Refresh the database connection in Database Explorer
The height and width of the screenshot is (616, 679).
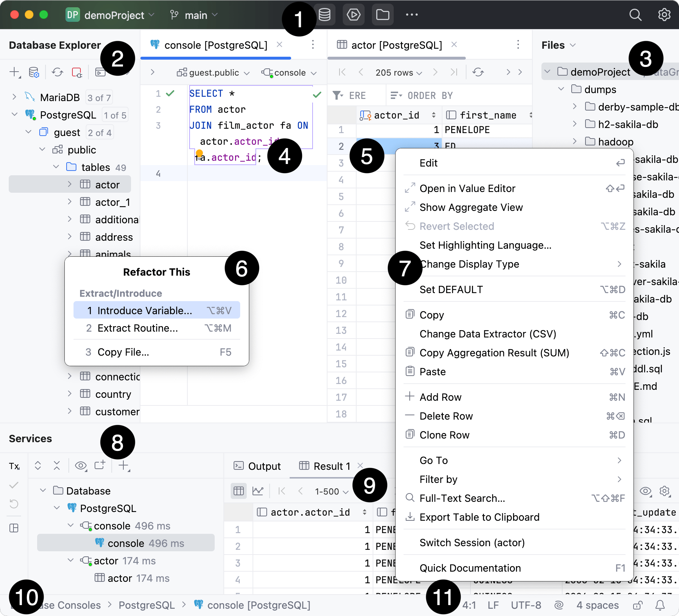(57, 72)
